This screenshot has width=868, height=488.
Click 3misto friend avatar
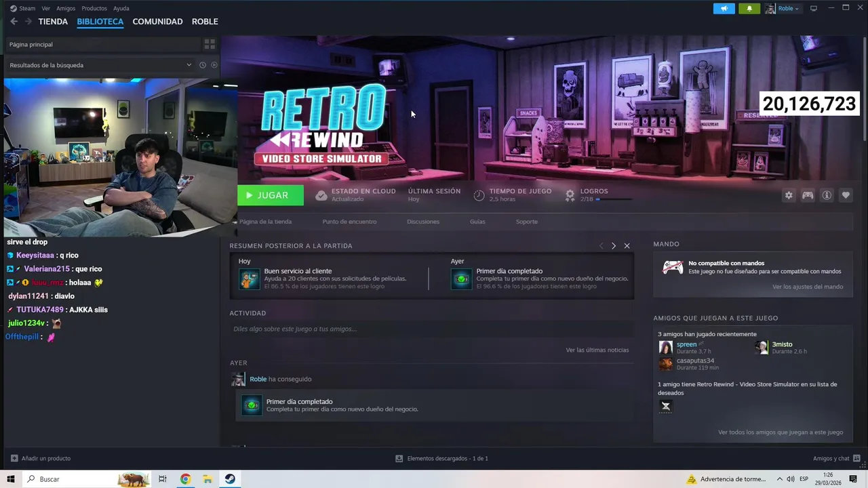(x=762, y=348)
